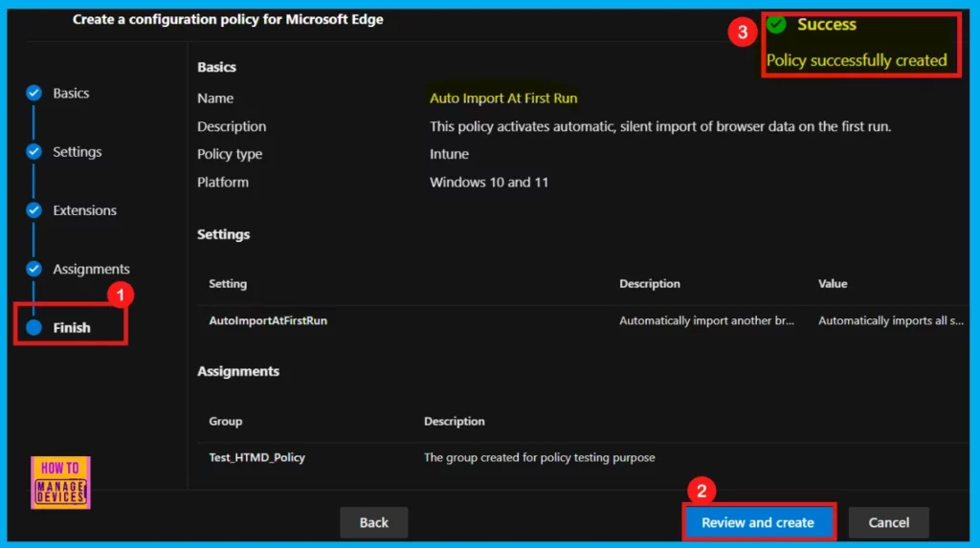The image size is (980, 548).
Task: Click the AutoImportAtFirstRun setting row
Action: (583, 320)
